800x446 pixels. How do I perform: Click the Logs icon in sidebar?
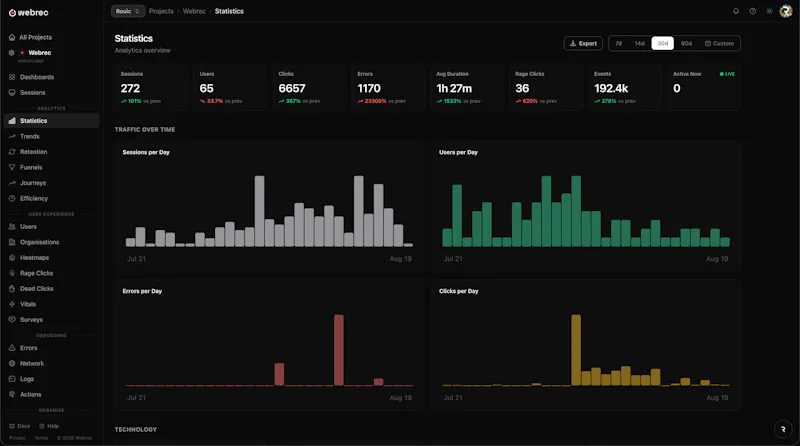(x=12, y=379)
